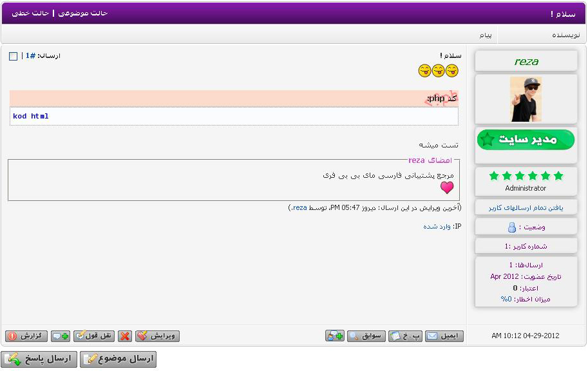Switch to حالت موضوعی threaded mode
Image resolution: width=588 pixels, height=371 pixels.
coord(83,13)
